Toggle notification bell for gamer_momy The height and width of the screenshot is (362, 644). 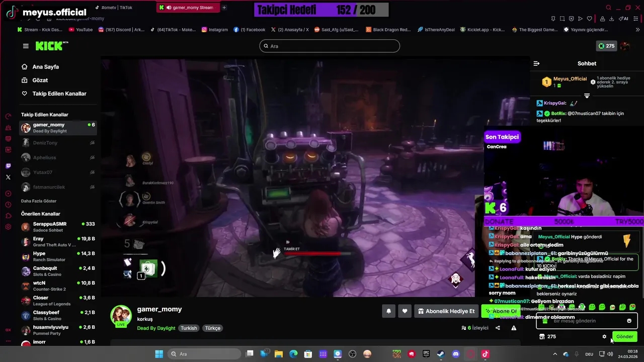[x=388, y=311]
